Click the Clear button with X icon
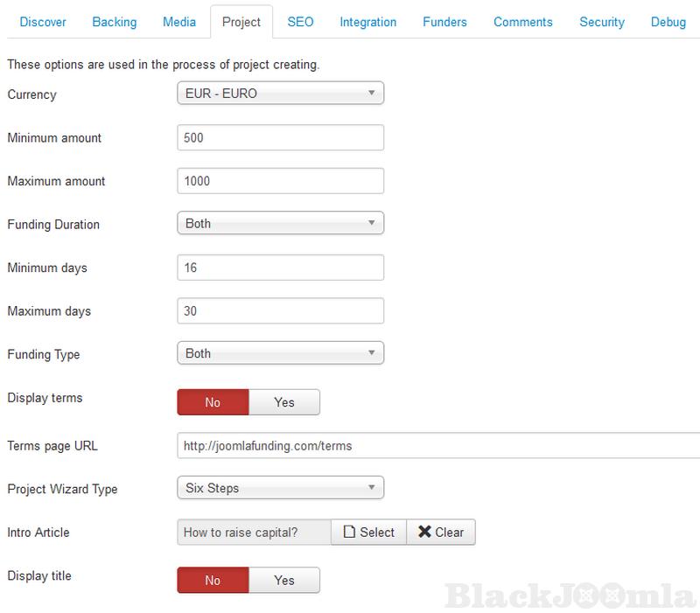 pos(441,532)
